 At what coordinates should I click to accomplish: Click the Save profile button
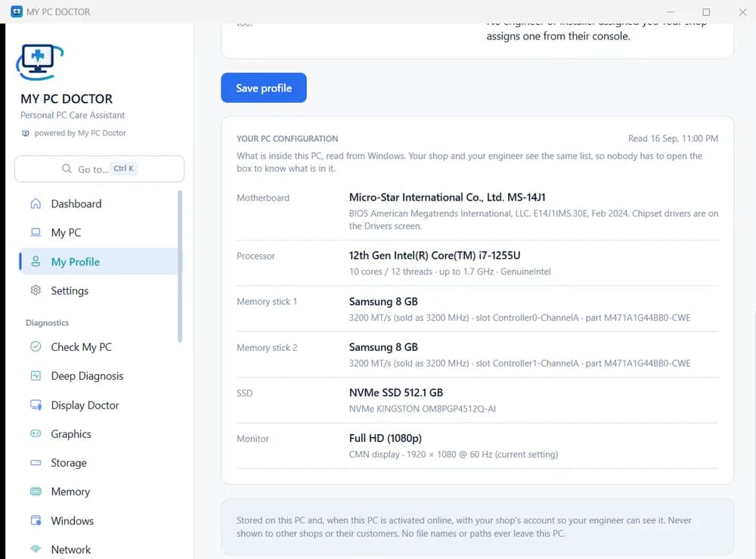tap(264, 88)
